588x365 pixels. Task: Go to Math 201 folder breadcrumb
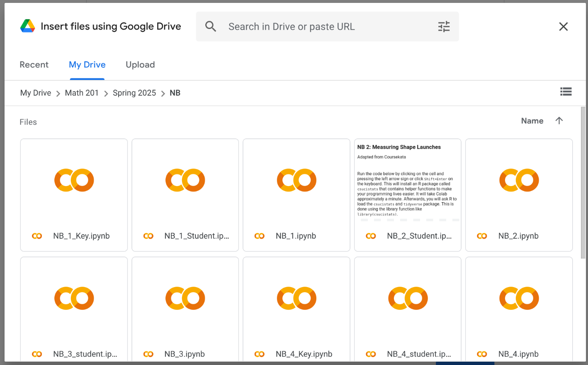82,93
